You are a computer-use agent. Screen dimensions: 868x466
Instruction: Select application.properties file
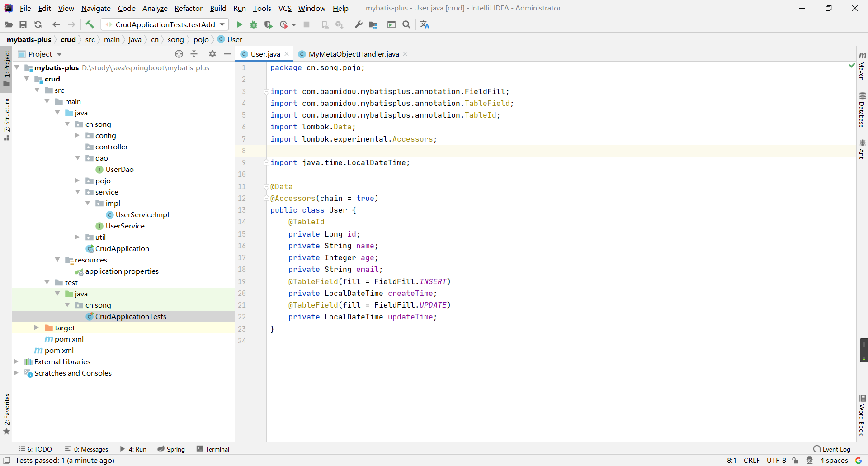(122, 271)
